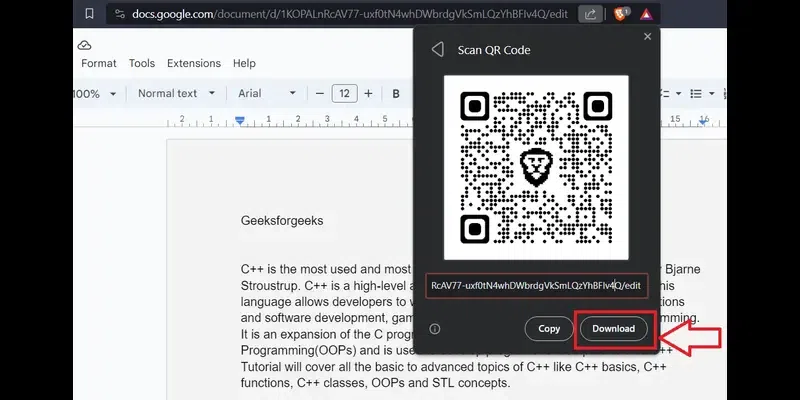Toggle bold formatting

[396, 94]
